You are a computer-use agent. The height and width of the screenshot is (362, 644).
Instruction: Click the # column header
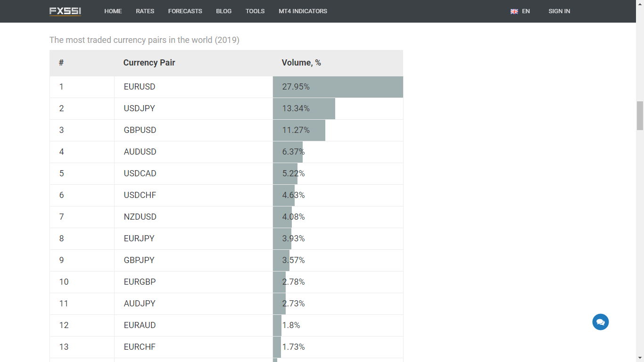point(61,63)
